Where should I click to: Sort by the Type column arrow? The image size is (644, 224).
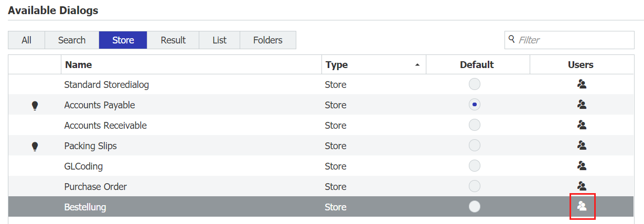coord(417,65)
